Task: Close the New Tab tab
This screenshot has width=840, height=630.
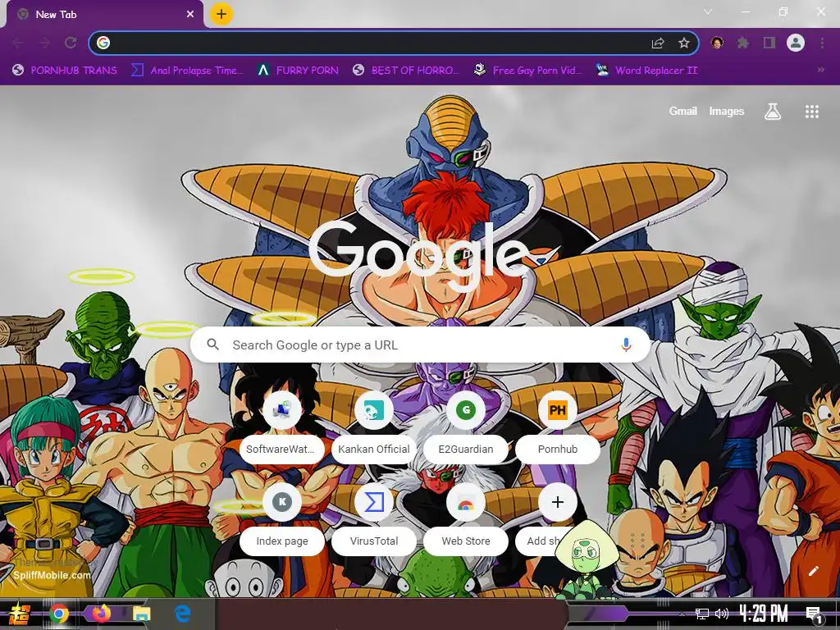Action: click(190, 15)
